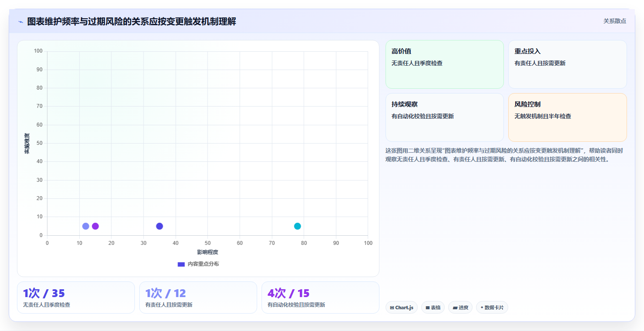
Task: Click the 表格 tag chip
Action: click(x=433, y=308)
